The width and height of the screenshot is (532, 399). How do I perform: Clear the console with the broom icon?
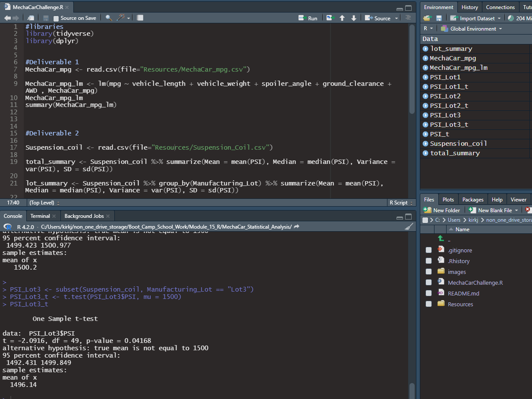409,226
